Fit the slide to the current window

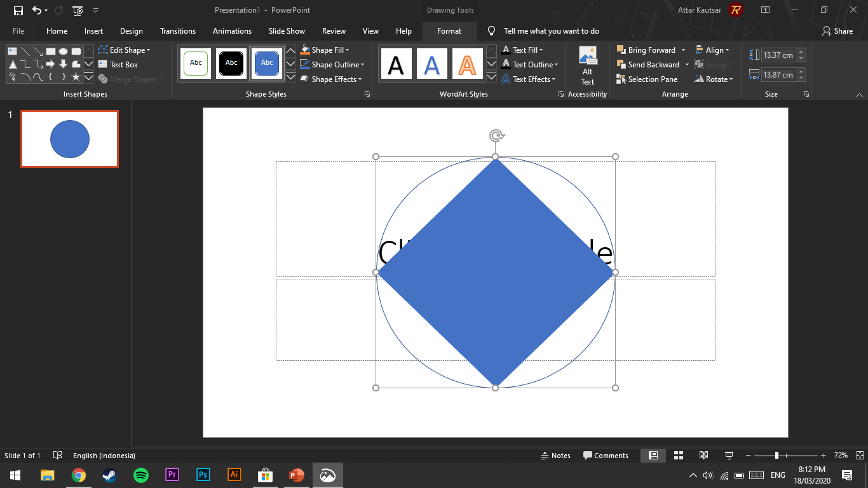click(859, 456)
